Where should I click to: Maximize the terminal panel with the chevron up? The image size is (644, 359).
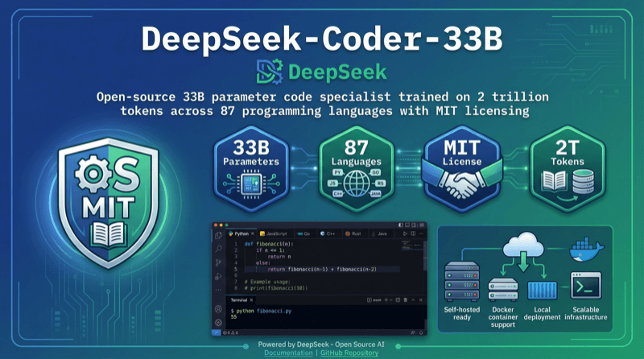413,300
